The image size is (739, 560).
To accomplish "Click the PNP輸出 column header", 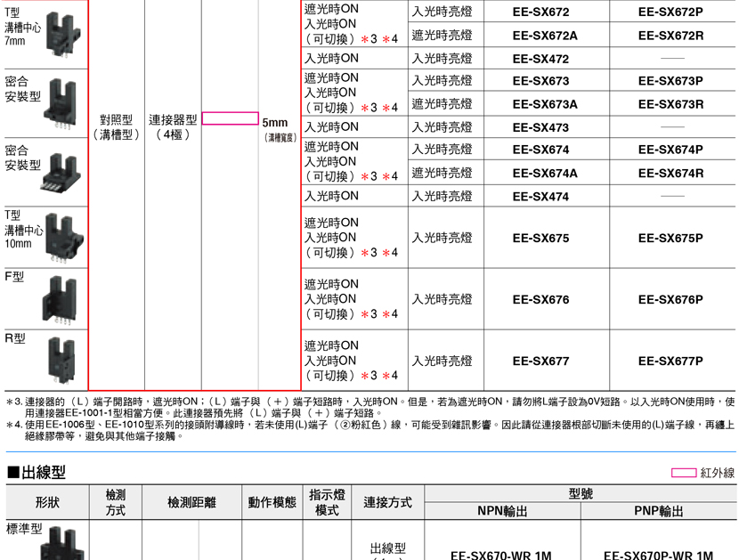I will click(x=658, y=511).
